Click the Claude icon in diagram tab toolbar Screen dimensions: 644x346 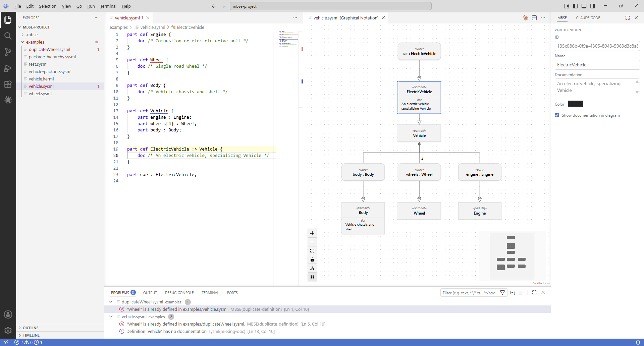point(526,18)
